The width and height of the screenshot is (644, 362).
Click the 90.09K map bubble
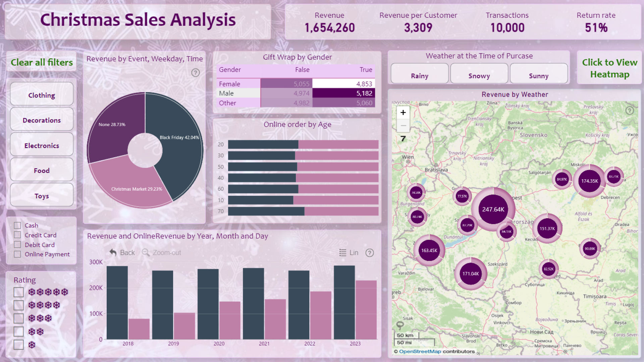[590, 249]
